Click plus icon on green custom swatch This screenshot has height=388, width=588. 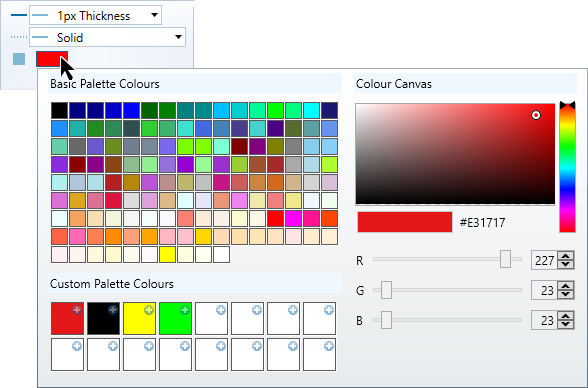pyautogui.click(x=185, y=310)
